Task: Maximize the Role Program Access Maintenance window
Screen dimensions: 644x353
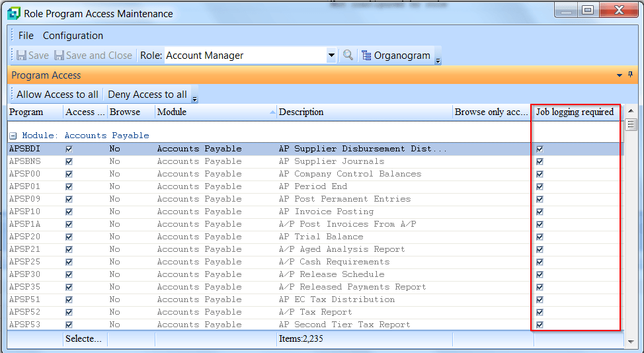Action: (588, 11)
